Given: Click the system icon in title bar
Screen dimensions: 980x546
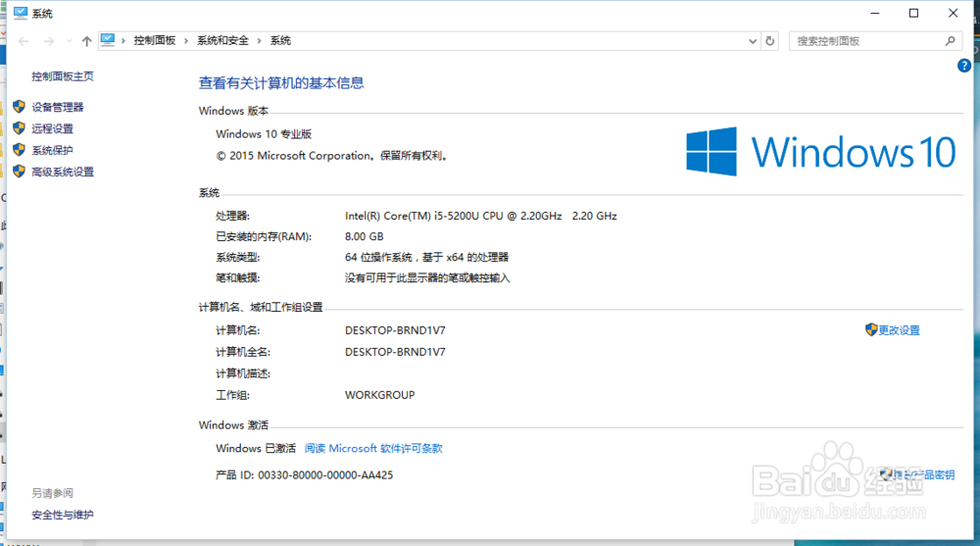Looking at the screenshot, I should 20,13.
